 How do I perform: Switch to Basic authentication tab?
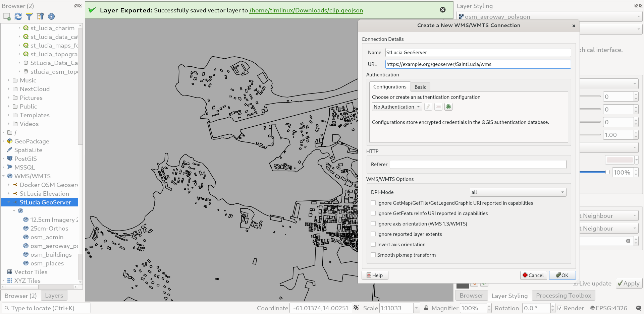pos(420,87)
